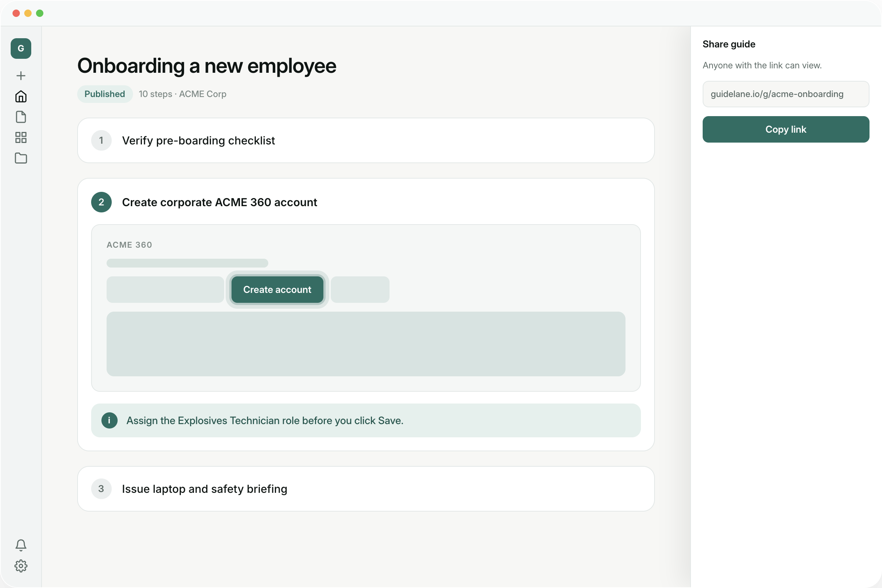Click the "ACME 360" label in the screenshot

tap(129, 245)
